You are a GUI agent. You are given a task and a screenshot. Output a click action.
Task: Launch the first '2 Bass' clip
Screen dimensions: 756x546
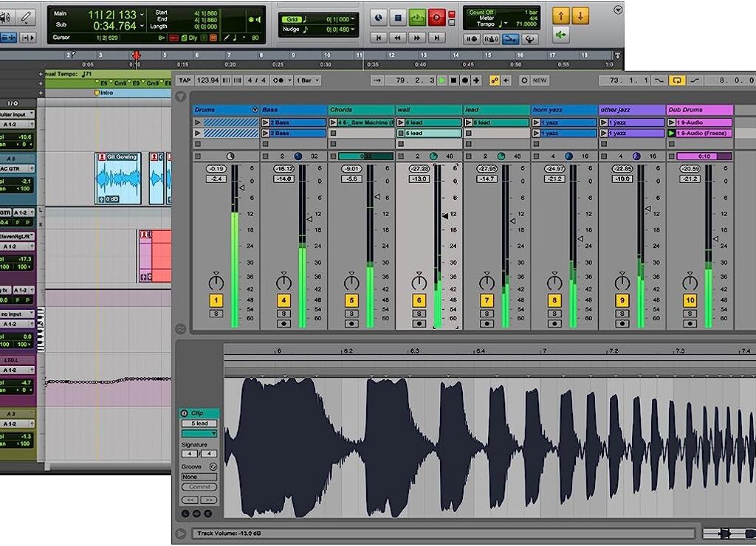point(265,122)
